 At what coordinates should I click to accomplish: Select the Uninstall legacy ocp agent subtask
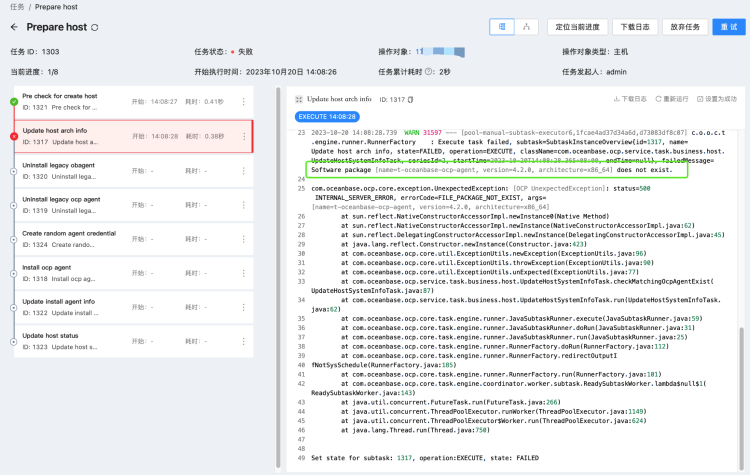[133, 205]
